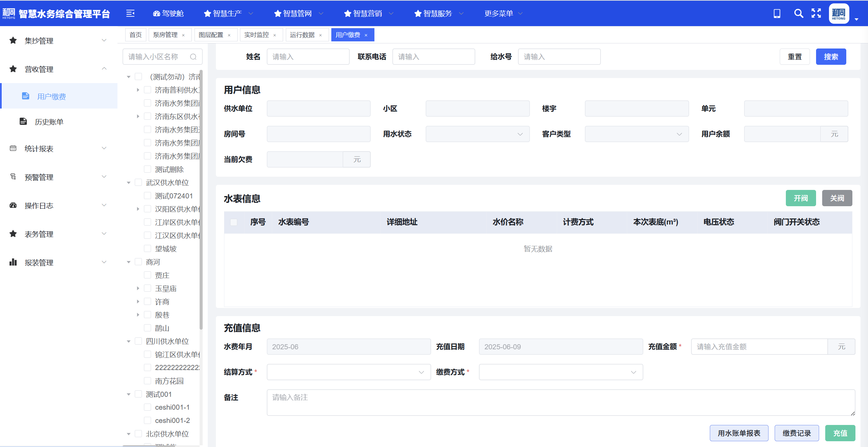This screenshot has height=447, width=868.
Task: Click the HETONG logo avatar at top right
Action: pyautogui.click(x=838, y=13)
